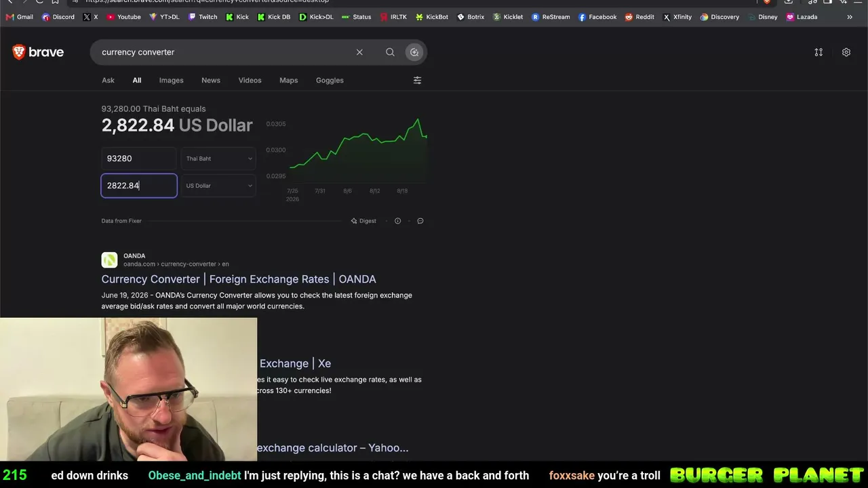868x488 pixels.
Task: Show hidden bookmarks with the overflow chevron
Action: pos(850,17)
